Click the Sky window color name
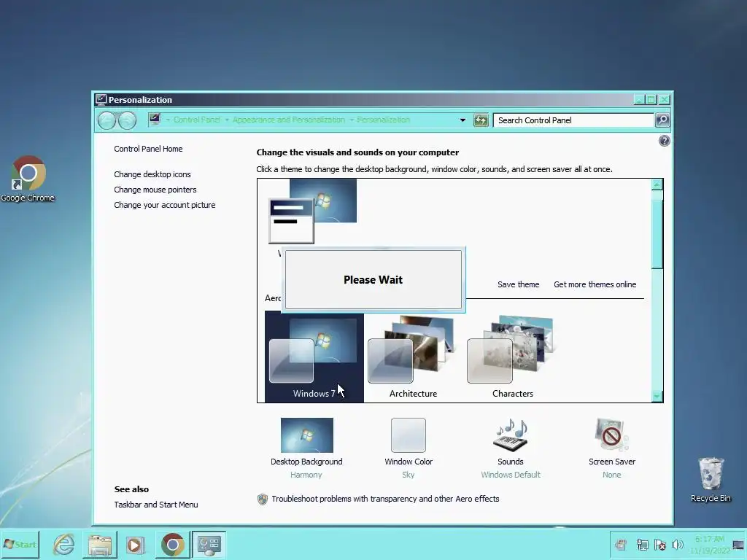 (x=409, y=475)
